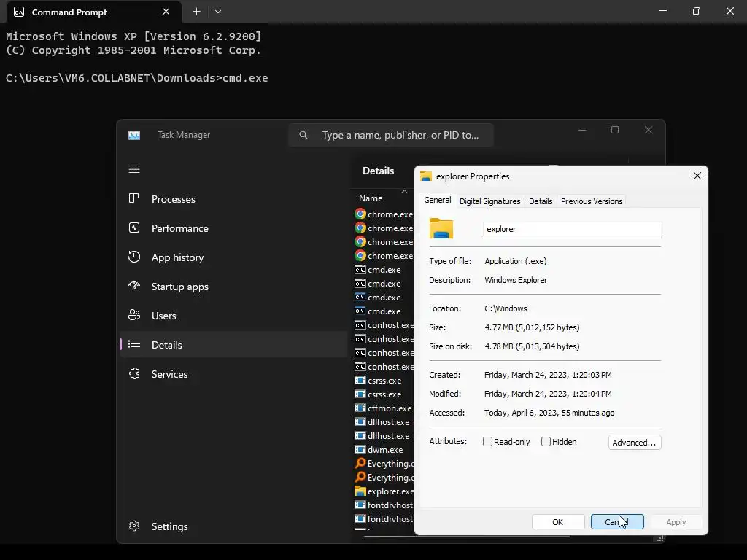The image size is (747, 560).
Task: Click the Command Prompt tab
Action: [94, 12]
